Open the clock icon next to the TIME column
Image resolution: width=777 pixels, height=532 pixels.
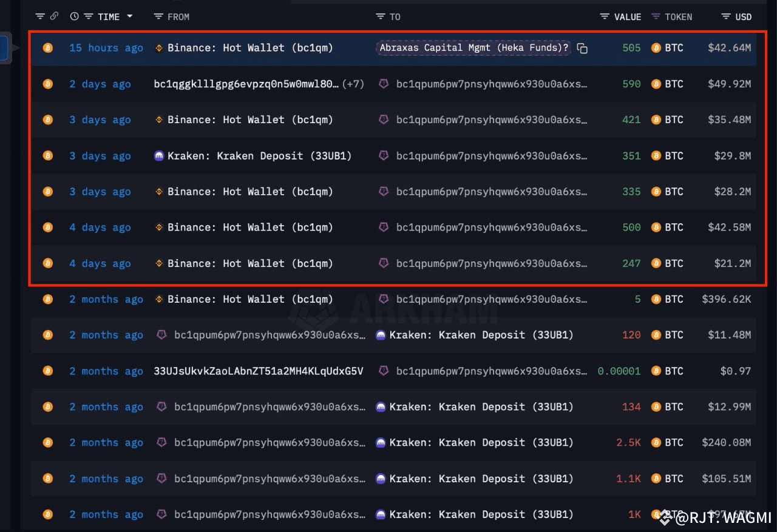point(74,16)
